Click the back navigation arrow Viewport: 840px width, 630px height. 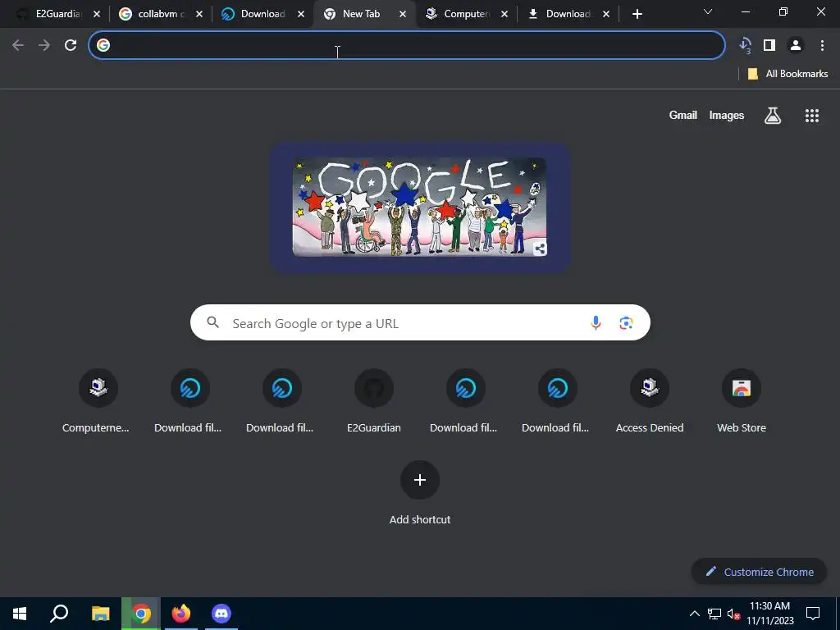(18, 46)
